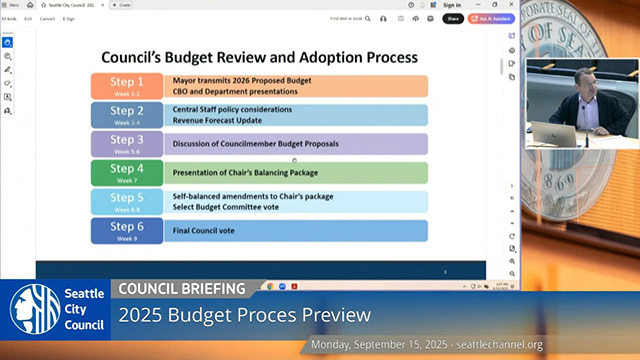Click 'Select Budget Committee vote' text

pos(225,207)
